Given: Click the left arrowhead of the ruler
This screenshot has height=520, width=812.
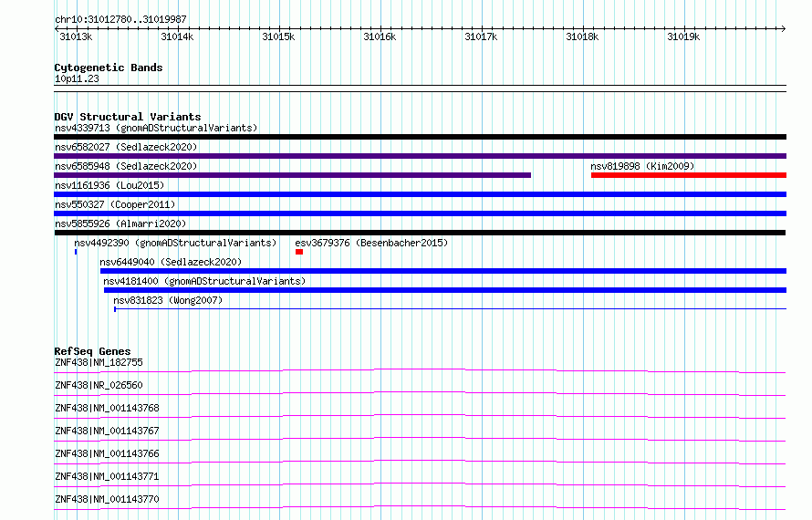Looking at the screenshot, I should click(57, 29).
